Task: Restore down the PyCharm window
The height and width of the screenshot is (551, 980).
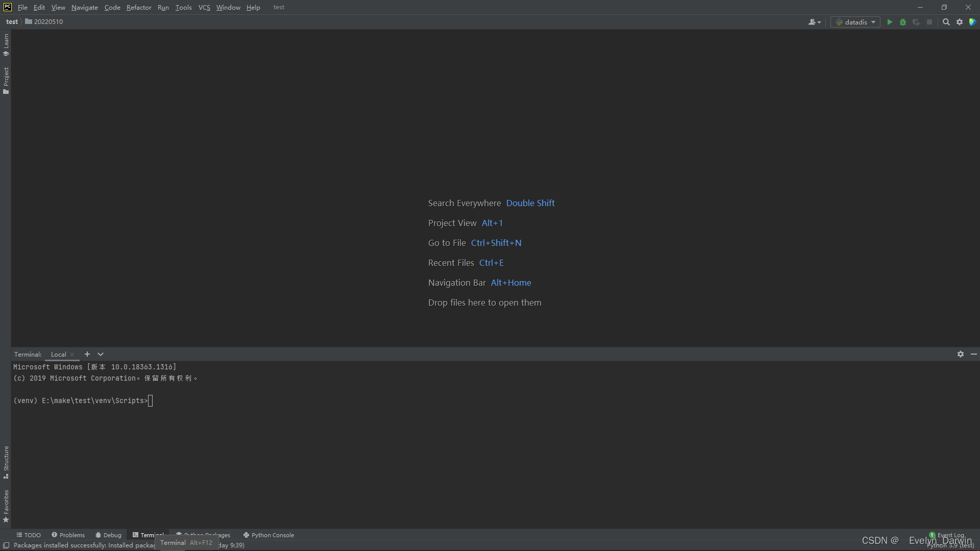Action: [x=944, y=7]
